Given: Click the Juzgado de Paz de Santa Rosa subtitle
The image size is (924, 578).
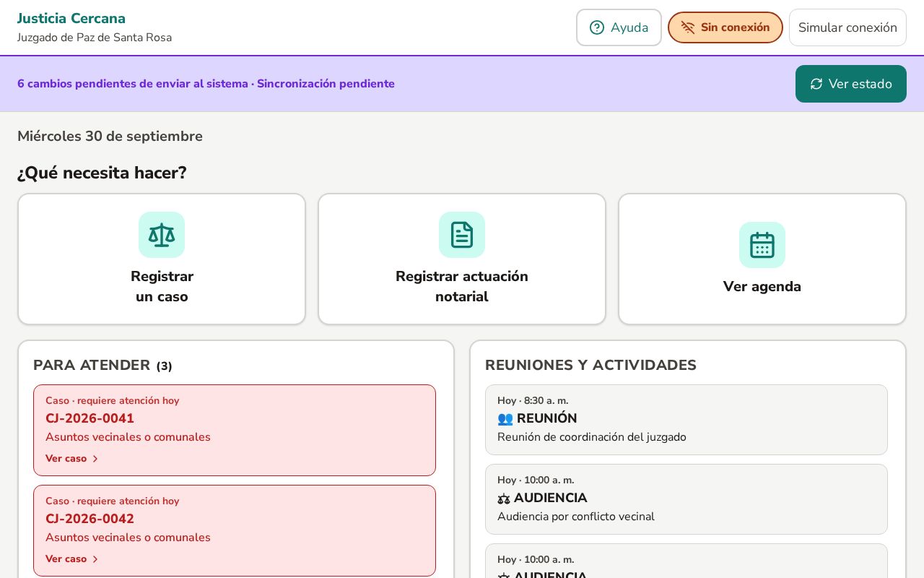Looking at the screenshot, I should (x=95, y=38).
